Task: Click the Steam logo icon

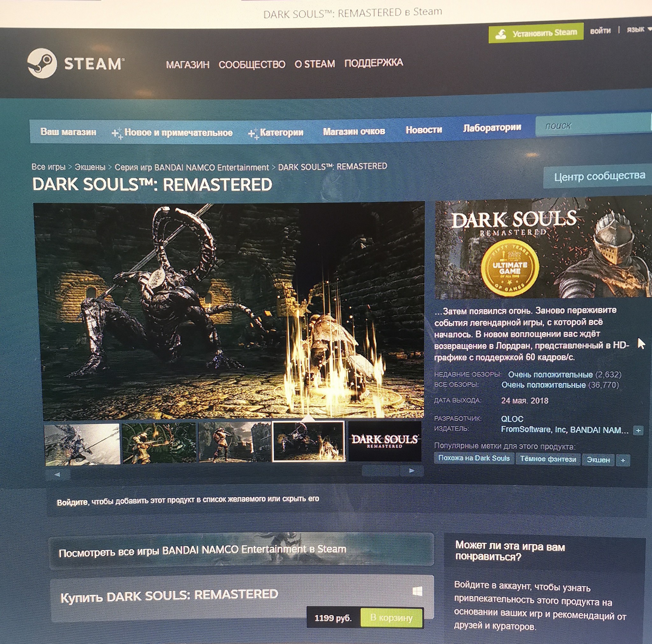Action: 42,63
